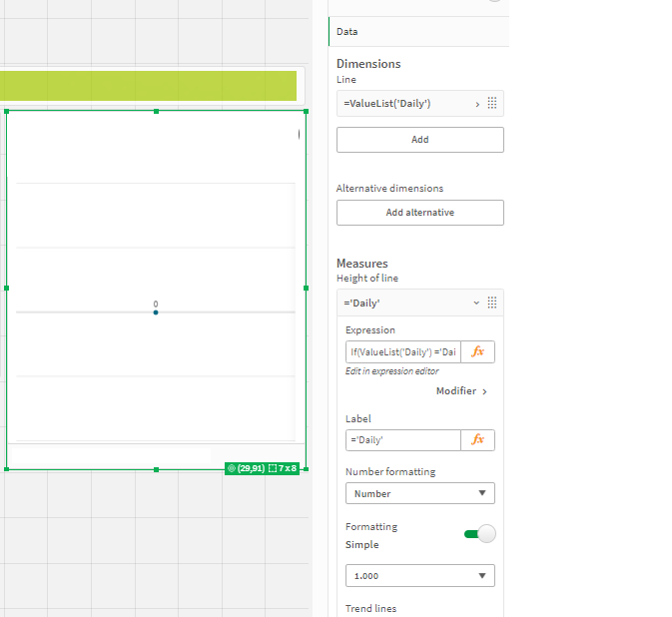
Task: Open the 1.000 format pattern dropdown
Action: (x=420, y=576)
